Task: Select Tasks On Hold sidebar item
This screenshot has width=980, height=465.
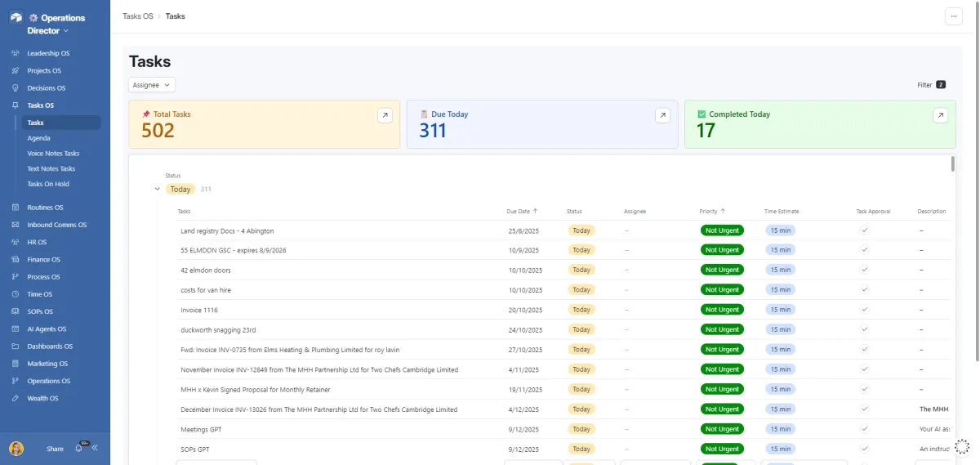Action: [x=48, y=184]
